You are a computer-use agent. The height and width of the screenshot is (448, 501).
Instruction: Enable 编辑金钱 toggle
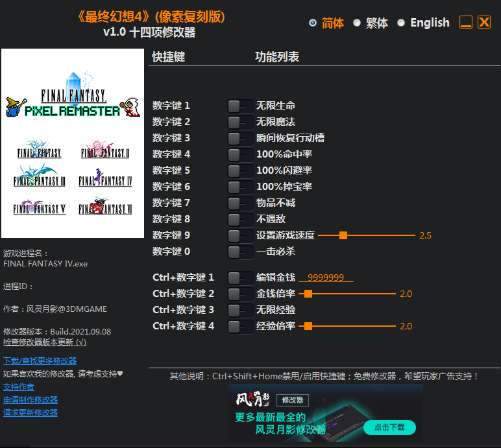(240, 278)
